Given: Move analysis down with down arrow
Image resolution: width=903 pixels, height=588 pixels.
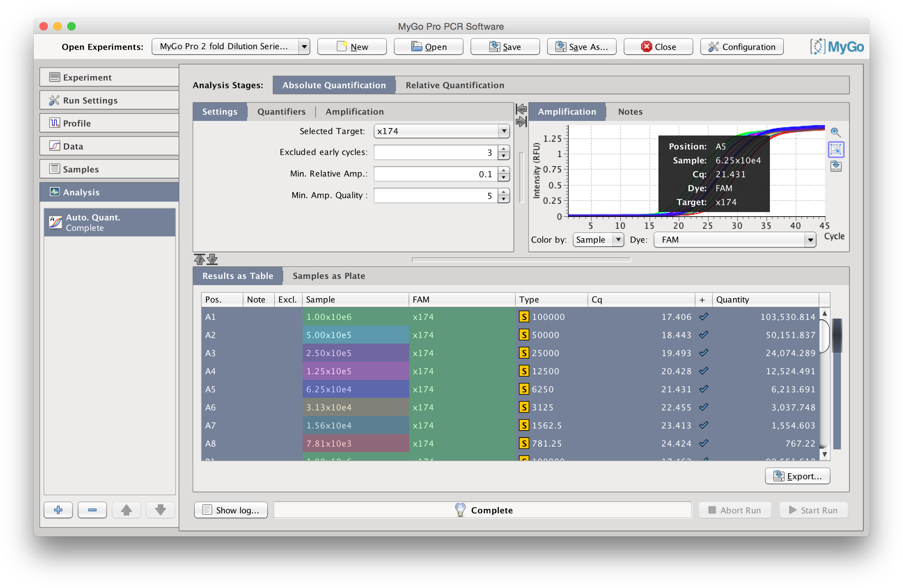Looking at the screenshot, I should pyautogui.click(x=160, y=510).
